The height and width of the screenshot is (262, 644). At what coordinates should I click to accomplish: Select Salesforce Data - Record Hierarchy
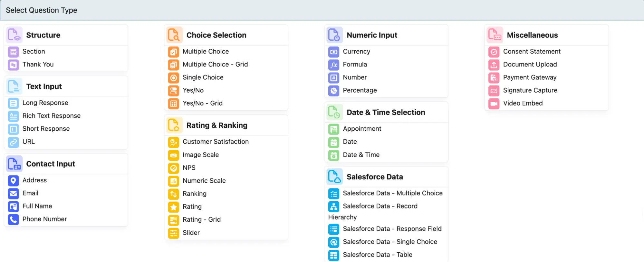[x=380, y=207]
